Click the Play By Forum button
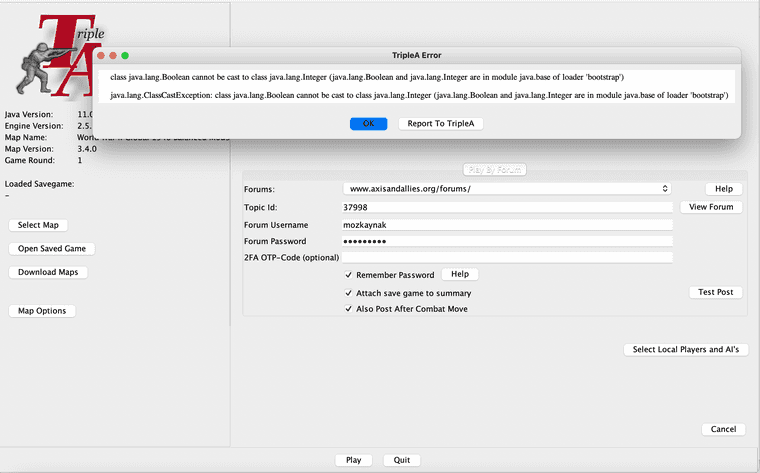The width and height of the screenshot is (760, 473). pyautogui.click(x=494, y=170)
